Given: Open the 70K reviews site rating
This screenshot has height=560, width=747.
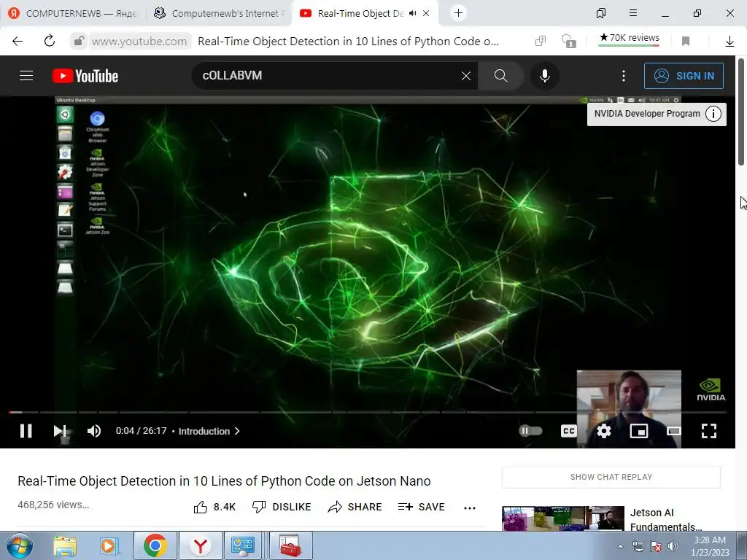Looking at the screenshot, I should pos(629,38).
